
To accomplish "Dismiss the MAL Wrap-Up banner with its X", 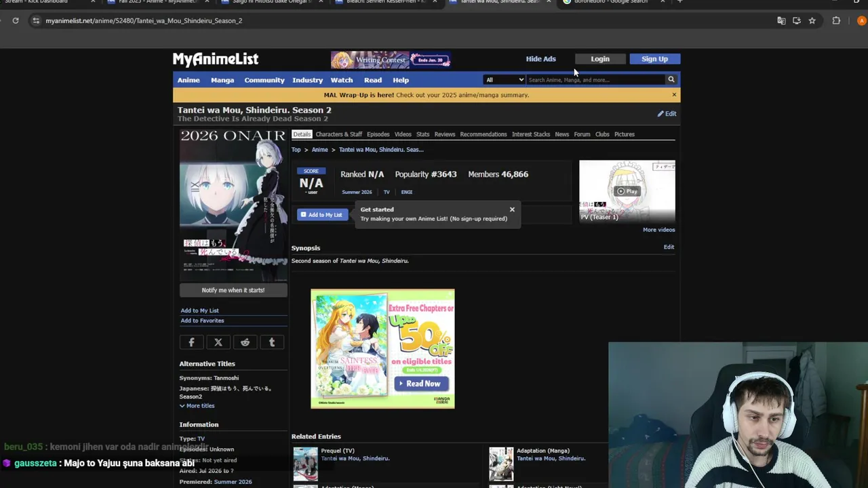I will coord(674,95).
